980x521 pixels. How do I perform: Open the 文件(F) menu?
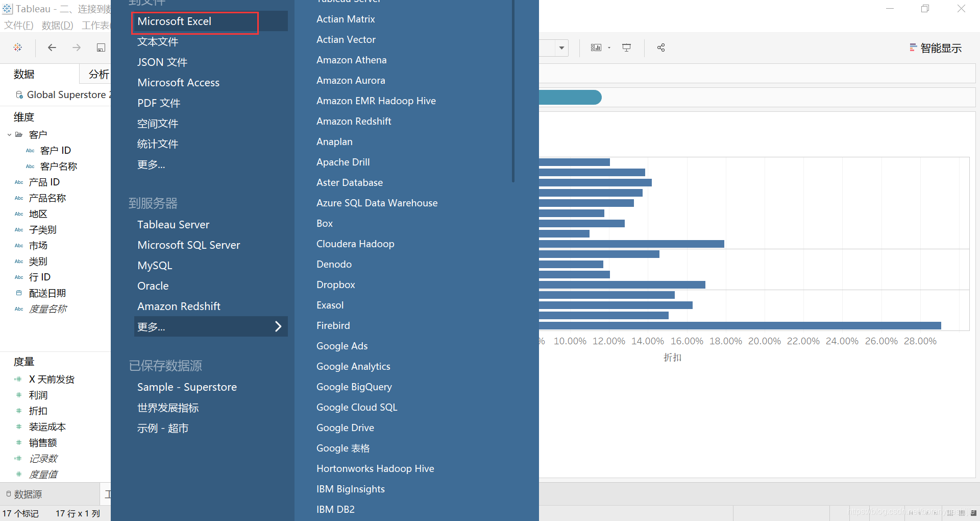(19, 25)
